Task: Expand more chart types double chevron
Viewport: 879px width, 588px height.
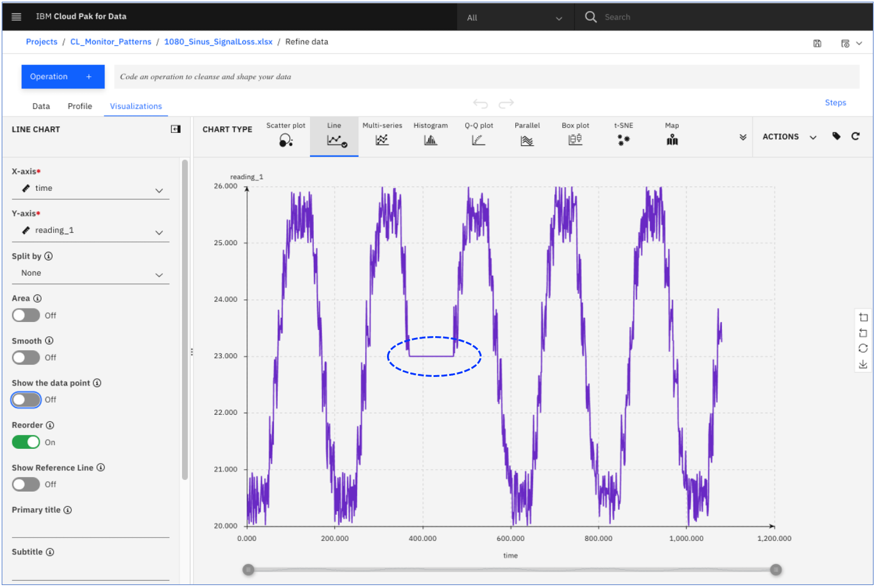Action: point(743,137)
